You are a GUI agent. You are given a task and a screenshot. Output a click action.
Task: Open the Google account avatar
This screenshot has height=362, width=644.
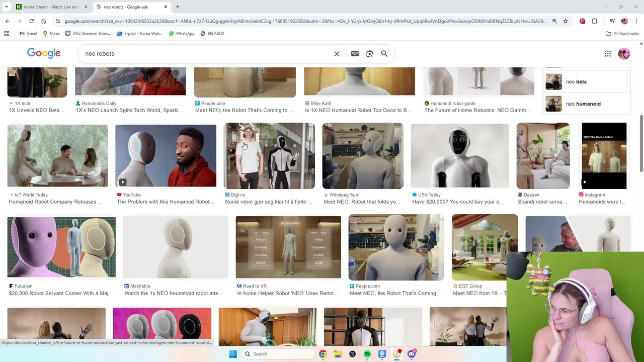[624, 54]
